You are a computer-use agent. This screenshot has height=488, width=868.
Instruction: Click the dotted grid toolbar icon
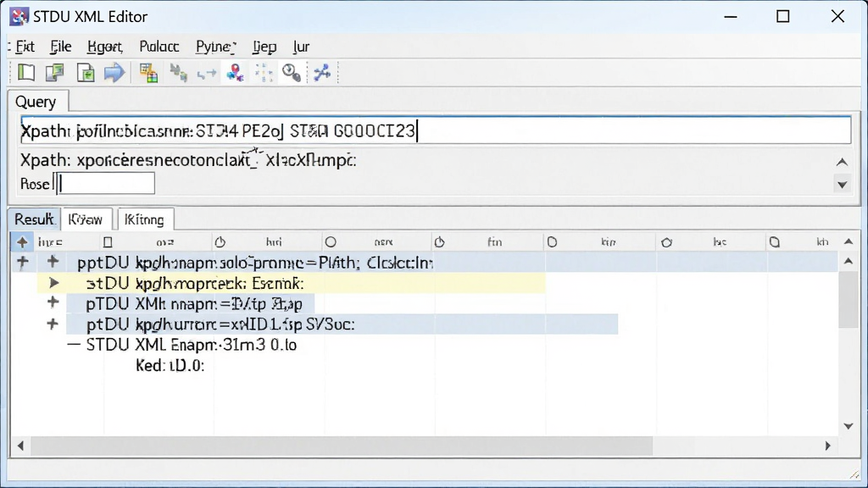(264, 73)
